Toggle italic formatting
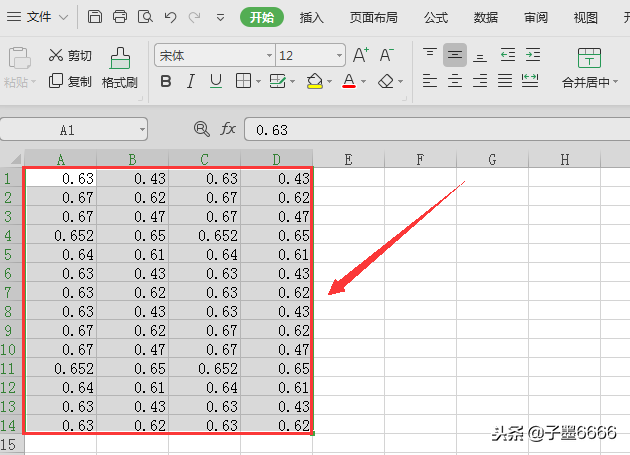This screenshot has width=630, height=455. click(191, 81)
